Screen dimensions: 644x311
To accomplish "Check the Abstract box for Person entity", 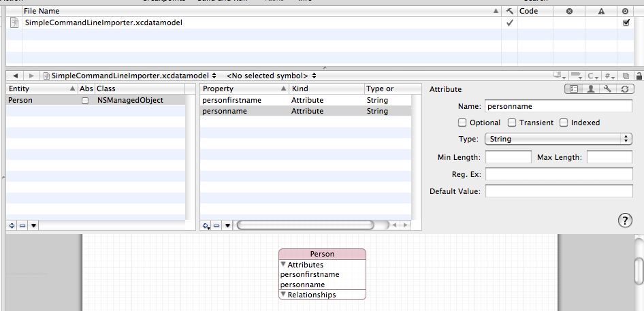I will click(x=85, y=101).
